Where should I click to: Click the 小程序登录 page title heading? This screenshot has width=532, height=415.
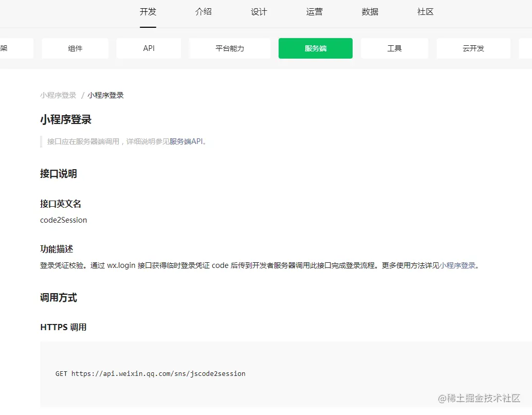coord(66,119)
